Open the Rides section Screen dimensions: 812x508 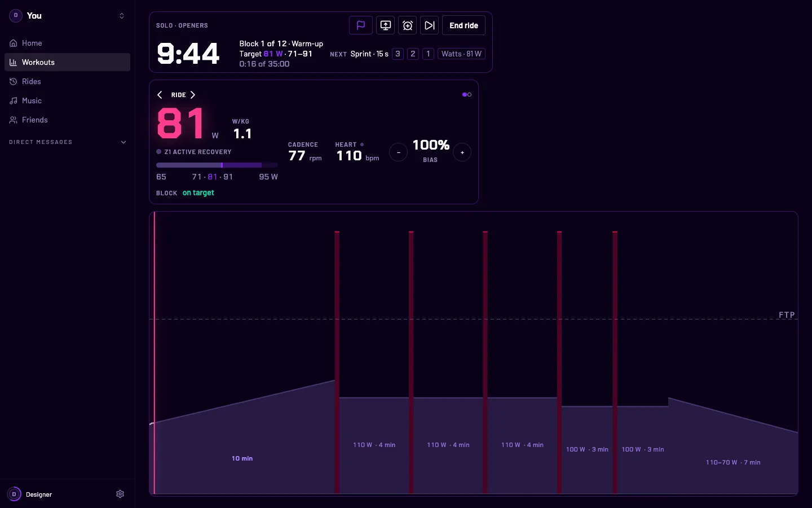click(x=67, y=81)
